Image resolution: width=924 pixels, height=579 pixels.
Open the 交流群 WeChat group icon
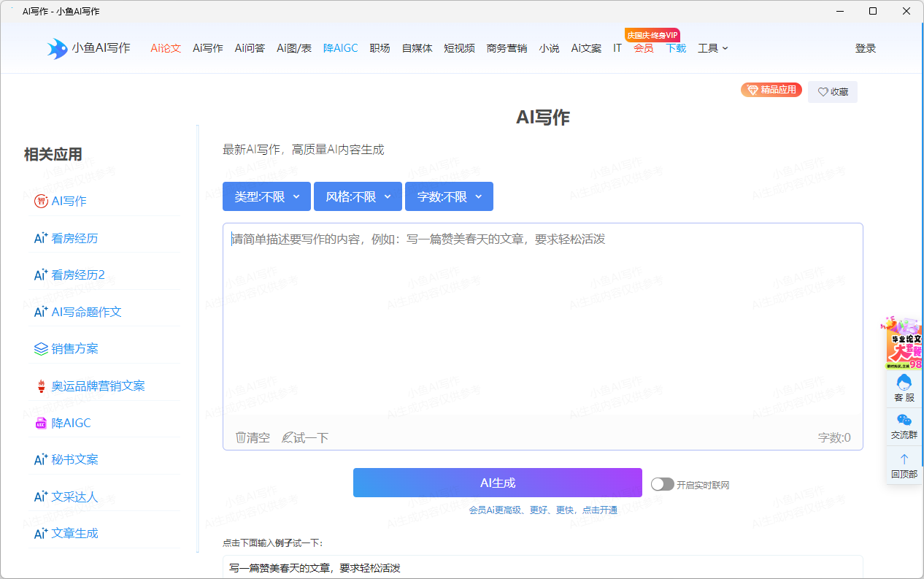[x=904, y=421]
